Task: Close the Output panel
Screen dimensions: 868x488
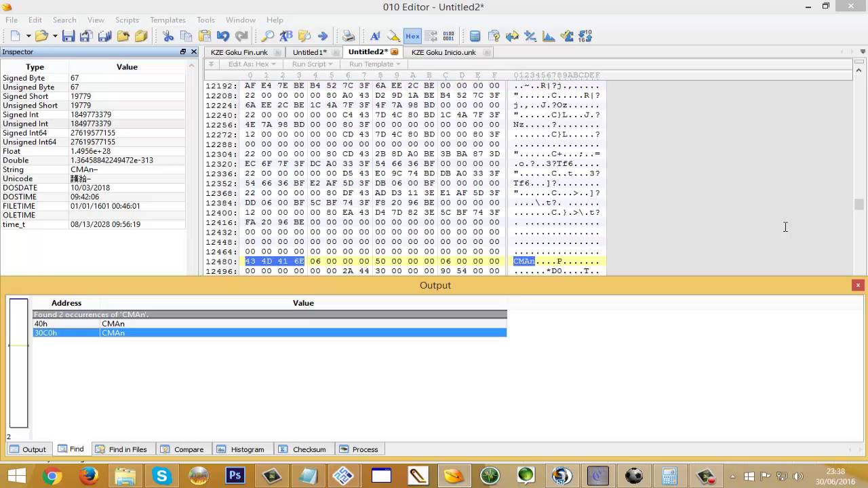Action: coord(858,285)
